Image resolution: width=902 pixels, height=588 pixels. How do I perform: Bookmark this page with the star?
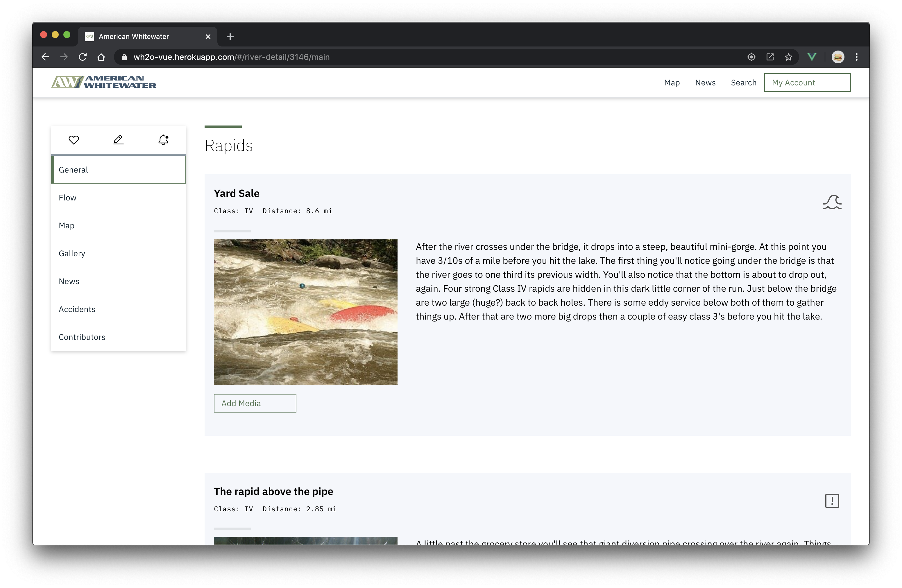[x=788, y=57]
